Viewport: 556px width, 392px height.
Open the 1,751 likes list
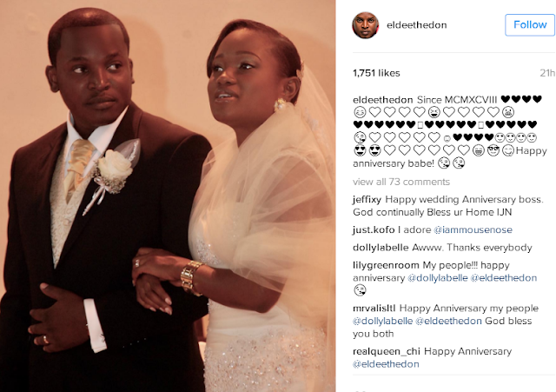[376, 73]
